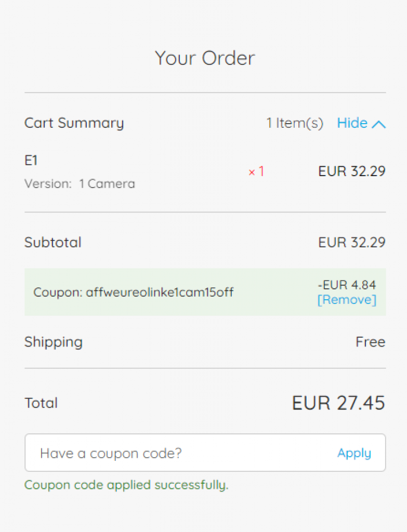Select the E1 product name
The height and width of the screenshot is (532, 407).
(31, 161)
